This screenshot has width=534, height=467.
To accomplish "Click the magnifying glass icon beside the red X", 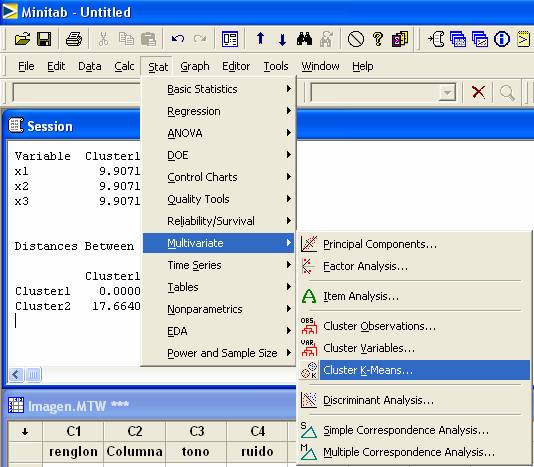I will pyautogui.click(x=507, y=92).
